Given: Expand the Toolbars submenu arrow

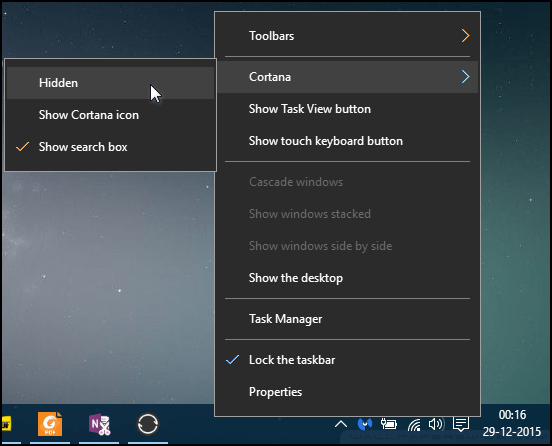Looking at the screenshot, I should (x=465, y=36).
